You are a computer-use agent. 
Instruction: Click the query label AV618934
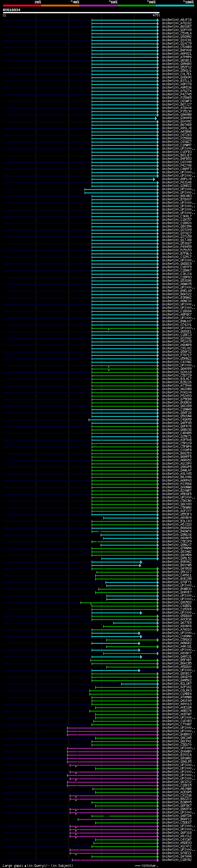point(11,10)
